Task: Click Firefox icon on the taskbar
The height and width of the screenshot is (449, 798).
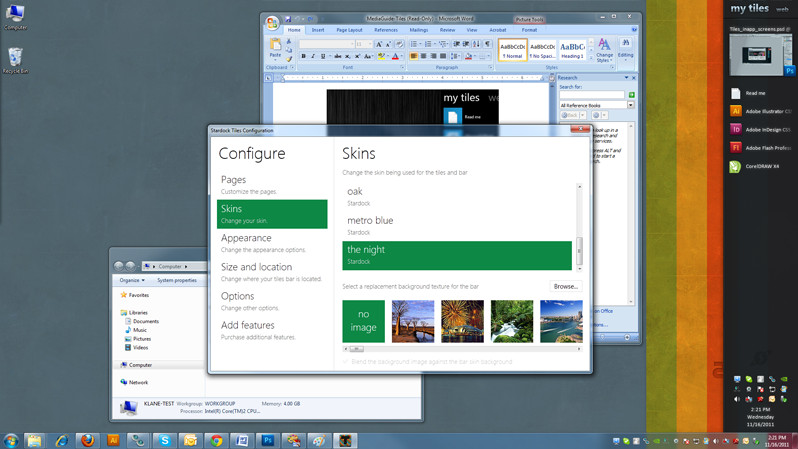Action: pos(87,440)
